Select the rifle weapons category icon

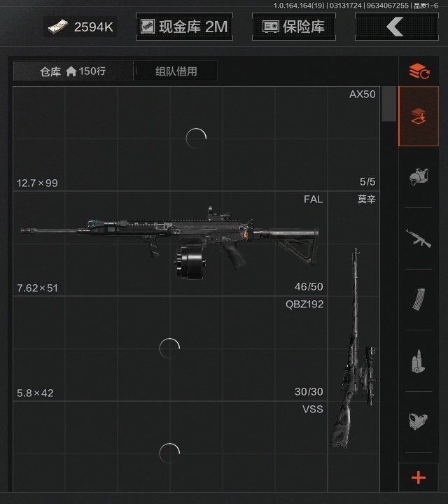(419, 238)
